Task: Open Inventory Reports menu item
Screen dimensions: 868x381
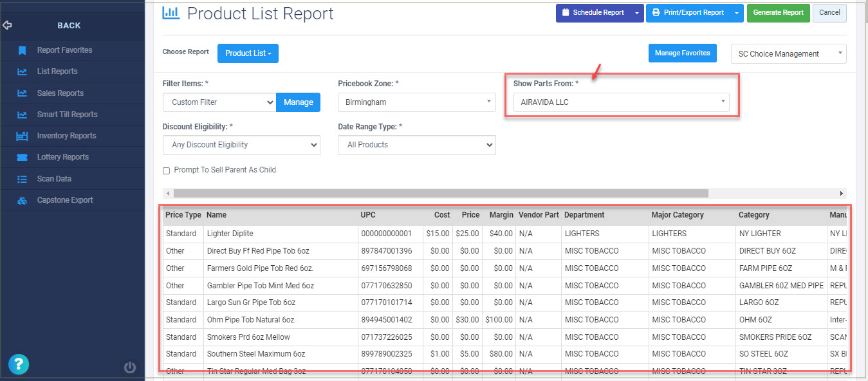Action: click(x=66, y=136)
